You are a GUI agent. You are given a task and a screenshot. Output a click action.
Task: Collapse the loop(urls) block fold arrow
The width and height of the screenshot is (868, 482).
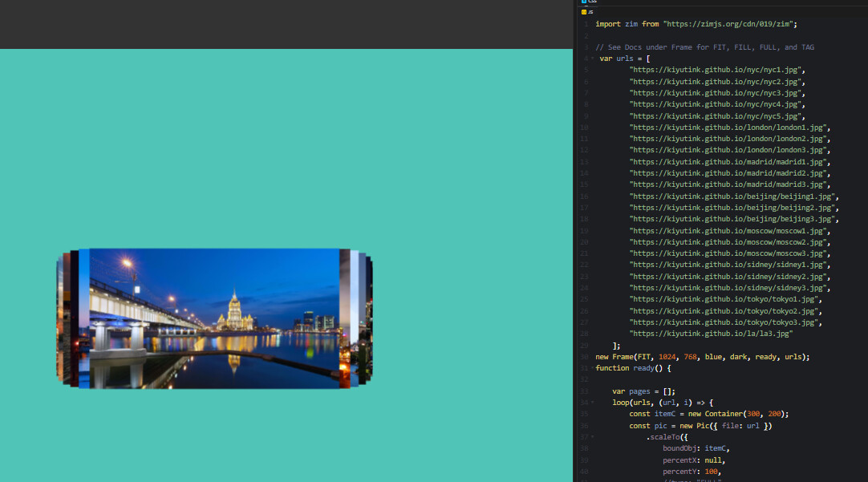pos(593,403)
